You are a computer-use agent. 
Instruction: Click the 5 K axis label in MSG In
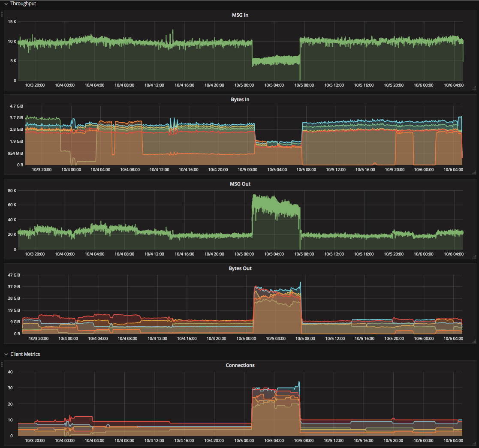click(x=13, y=61)
